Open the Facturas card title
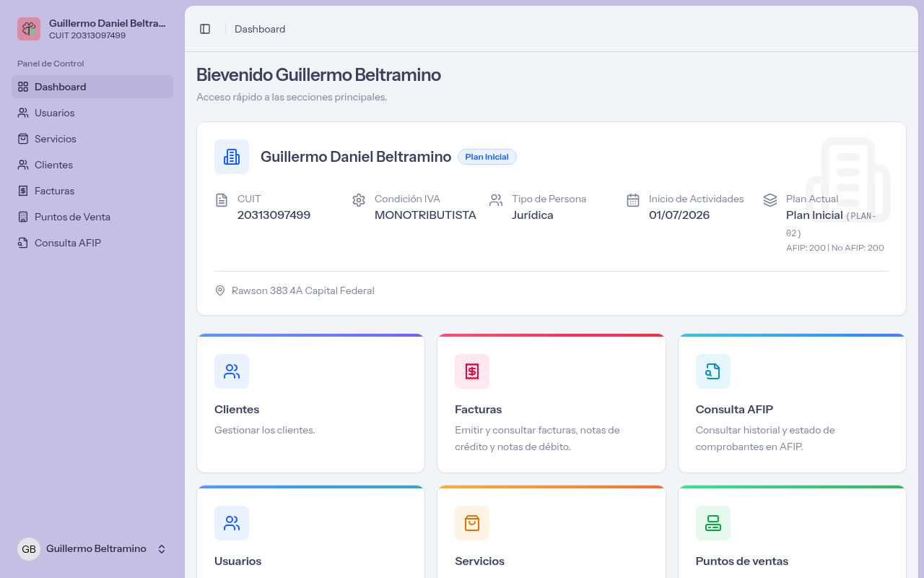The height and width of the screenshot is (578, 924). (x=478, y=409)
